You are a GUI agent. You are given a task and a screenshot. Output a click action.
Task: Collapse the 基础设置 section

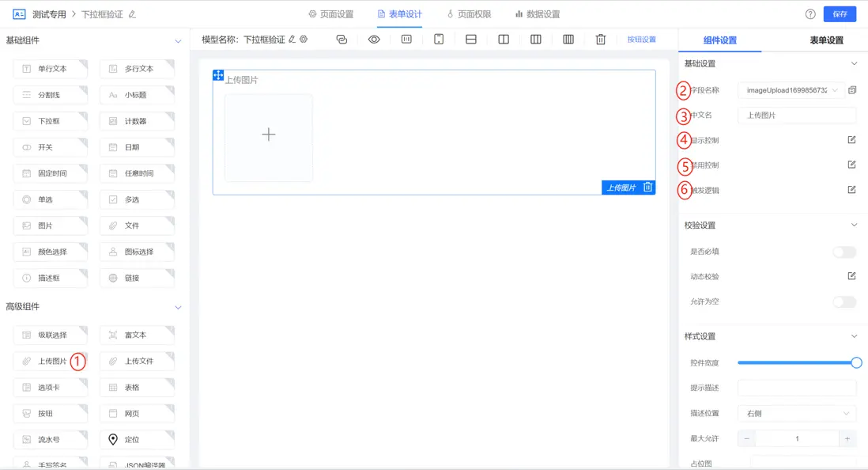tap(852, 63)
